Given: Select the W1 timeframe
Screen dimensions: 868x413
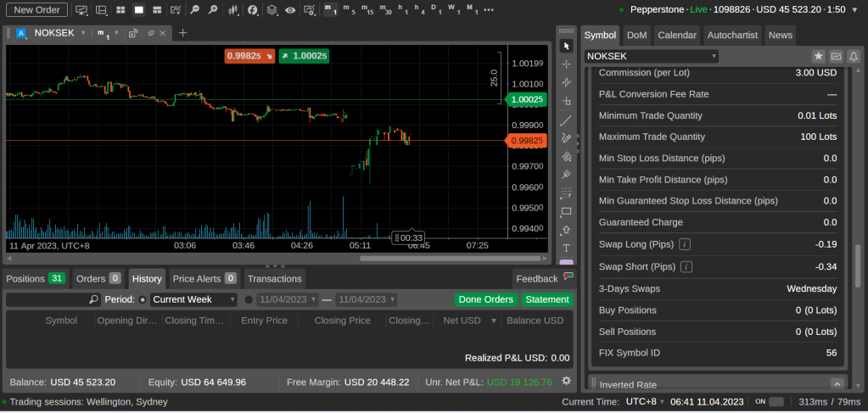Looking at the screenshot, I should (x=454, y=9).
